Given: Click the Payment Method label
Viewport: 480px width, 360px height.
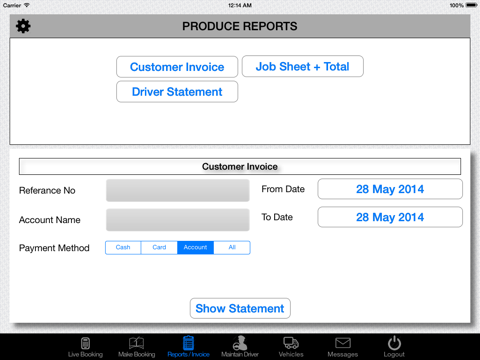Looking at the screenshot, I should 54,248.
